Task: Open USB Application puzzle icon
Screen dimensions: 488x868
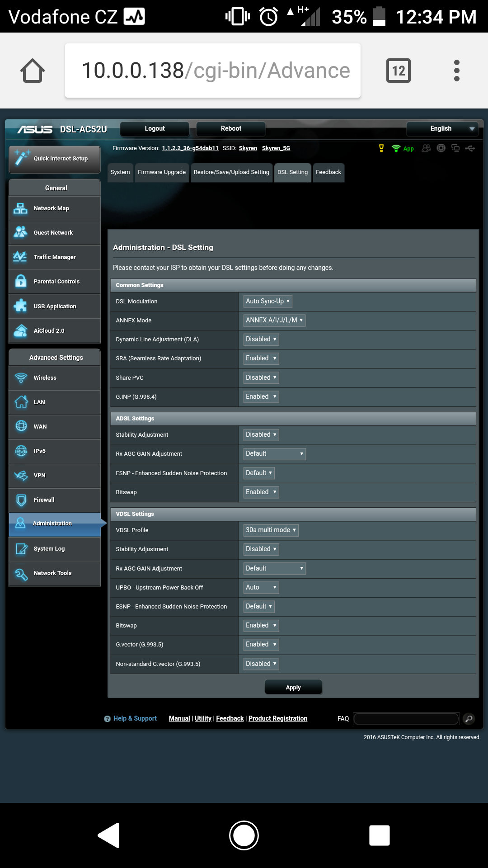Action: [21, 306]
